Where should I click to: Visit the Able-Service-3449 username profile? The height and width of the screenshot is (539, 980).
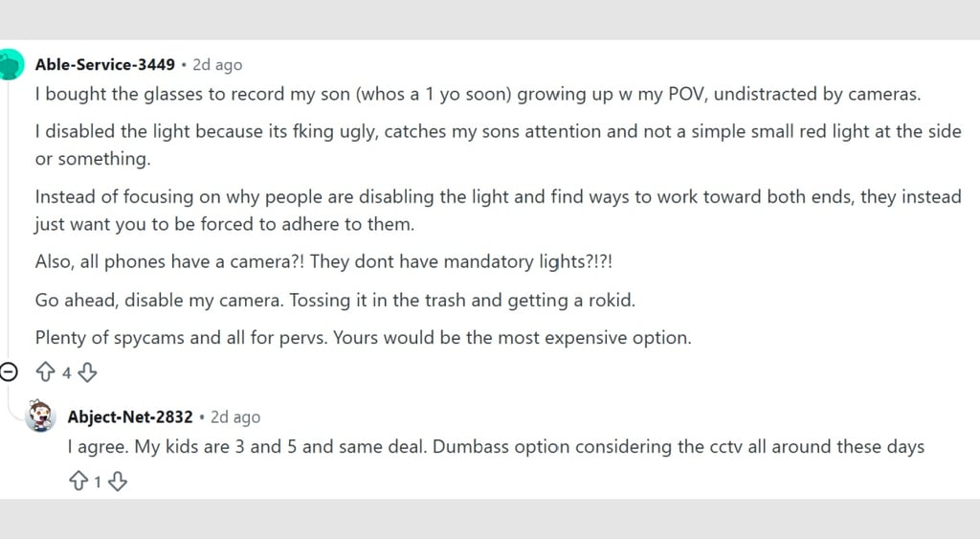tap(105, 64)
